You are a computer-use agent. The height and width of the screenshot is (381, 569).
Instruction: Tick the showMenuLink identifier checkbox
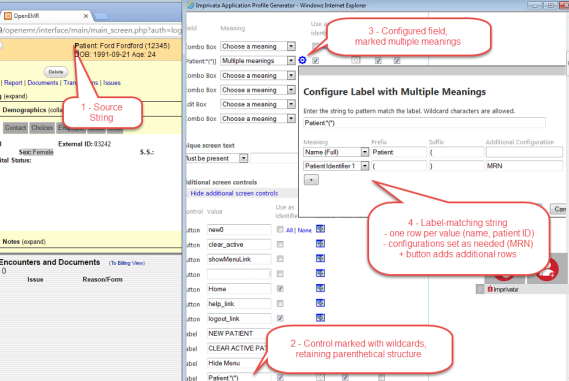pos(280,259)
